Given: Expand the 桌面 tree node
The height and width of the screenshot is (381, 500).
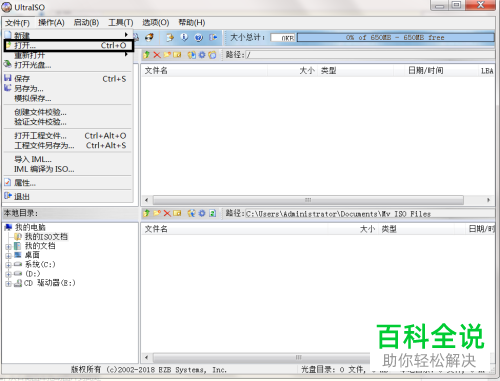Looking at the screenshot, I should coord(8,256).
